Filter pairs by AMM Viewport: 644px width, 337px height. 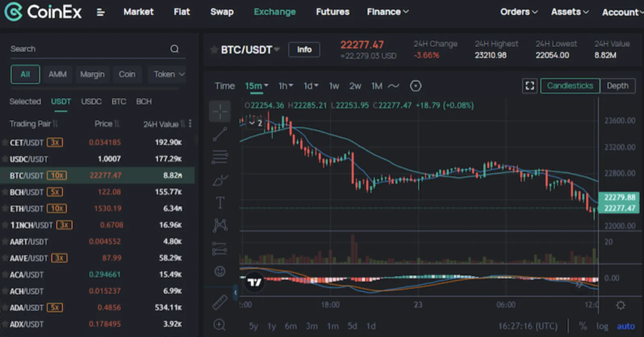[58, 74]
